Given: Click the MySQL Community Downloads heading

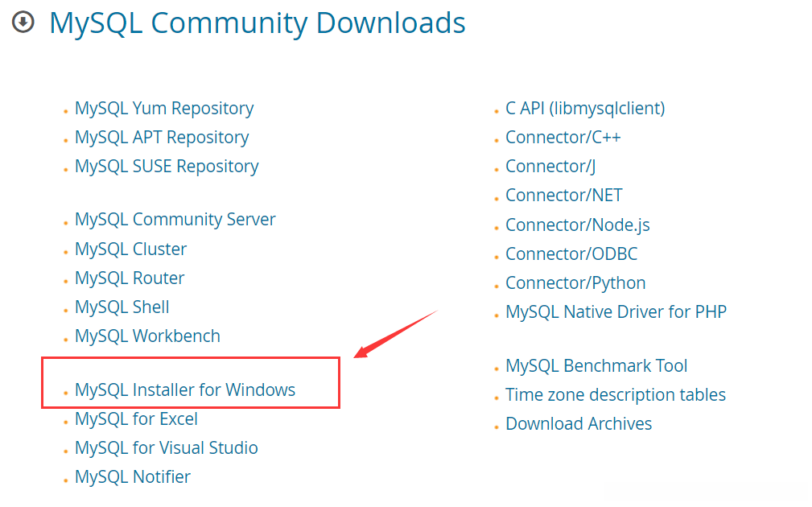Looking at the screenshot, I should coord(258,23).
